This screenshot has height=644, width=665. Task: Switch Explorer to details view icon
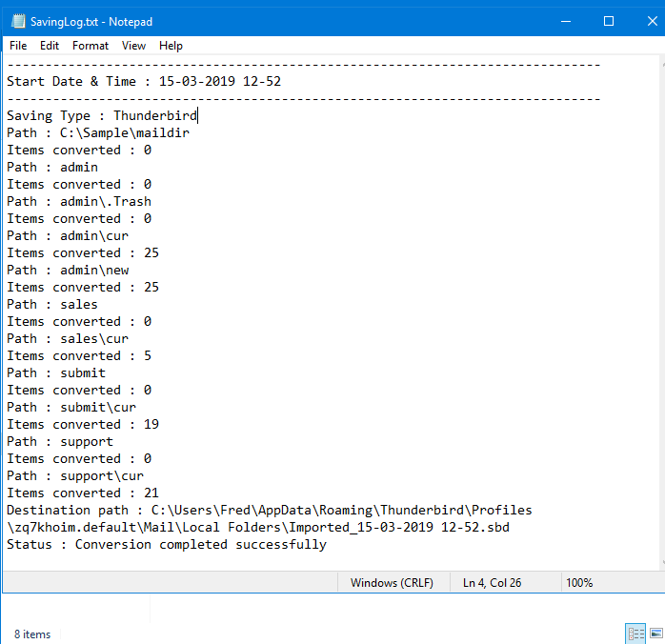(x=635, y=634)
